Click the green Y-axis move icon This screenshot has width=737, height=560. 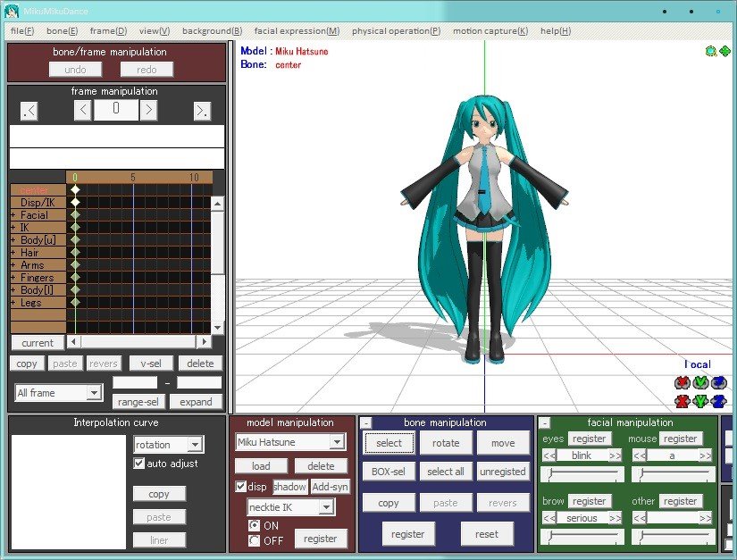pyautogui.click(x=700, y=401)
